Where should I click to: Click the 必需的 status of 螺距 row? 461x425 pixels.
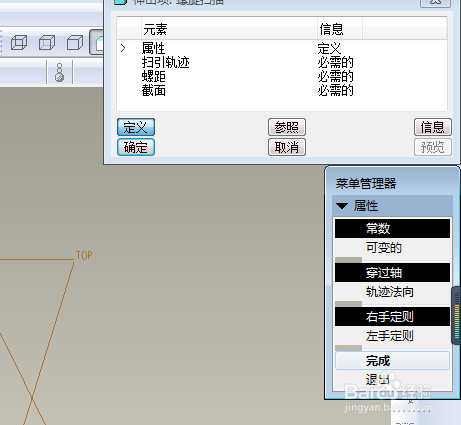(335, 76)
